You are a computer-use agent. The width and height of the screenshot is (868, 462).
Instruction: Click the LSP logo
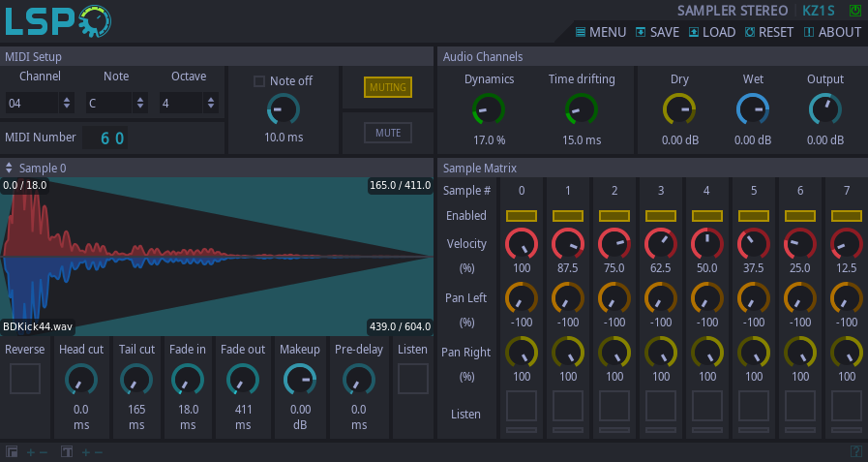tap(57, 21)
